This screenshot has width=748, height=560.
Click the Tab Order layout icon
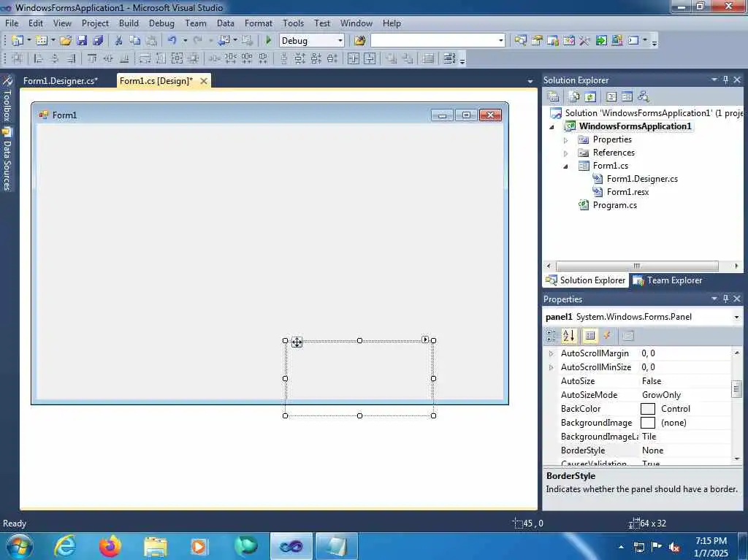[449, 58]
